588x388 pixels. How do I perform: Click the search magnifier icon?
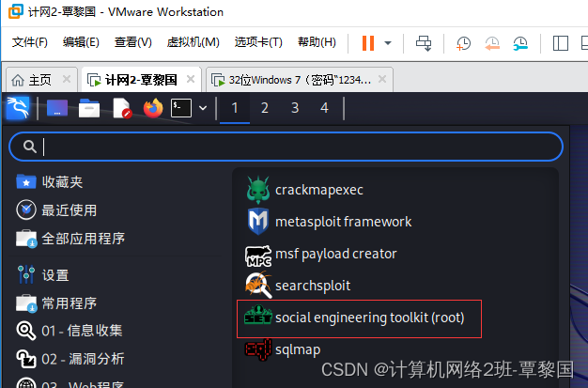tap(30, 147)
